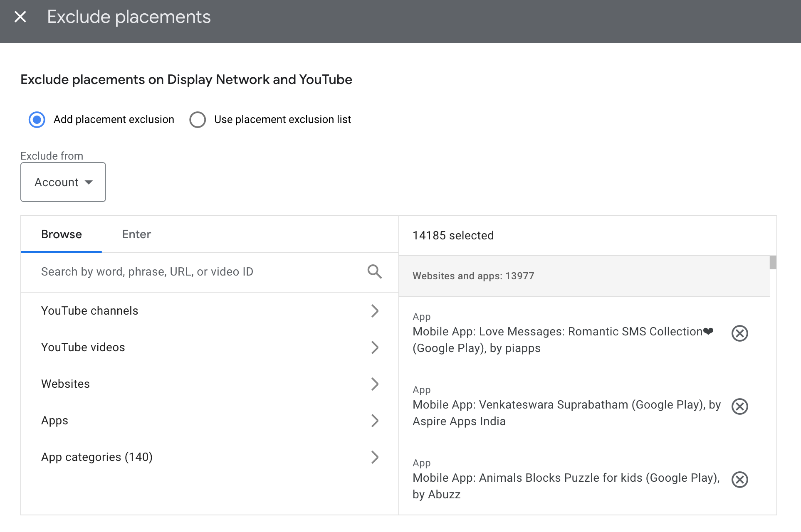Remove the Animals Blocks Puzzle exclusion

740,480
